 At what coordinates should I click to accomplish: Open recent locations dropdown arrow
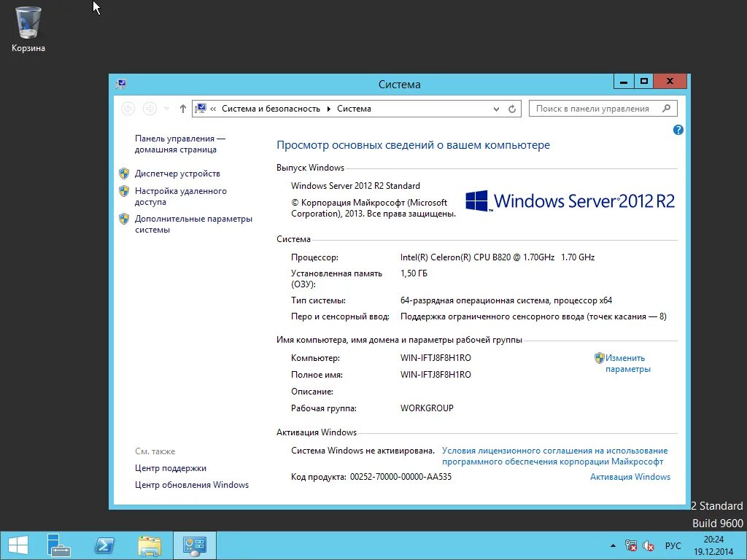pyautogui.click(x=166, y=109)
